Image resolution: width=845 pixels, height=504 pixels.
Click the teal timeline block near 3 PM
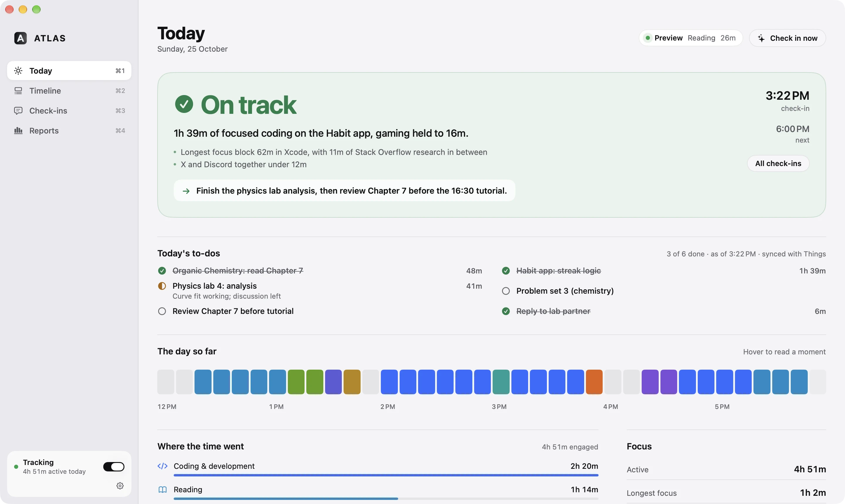[x=501, y=382]
